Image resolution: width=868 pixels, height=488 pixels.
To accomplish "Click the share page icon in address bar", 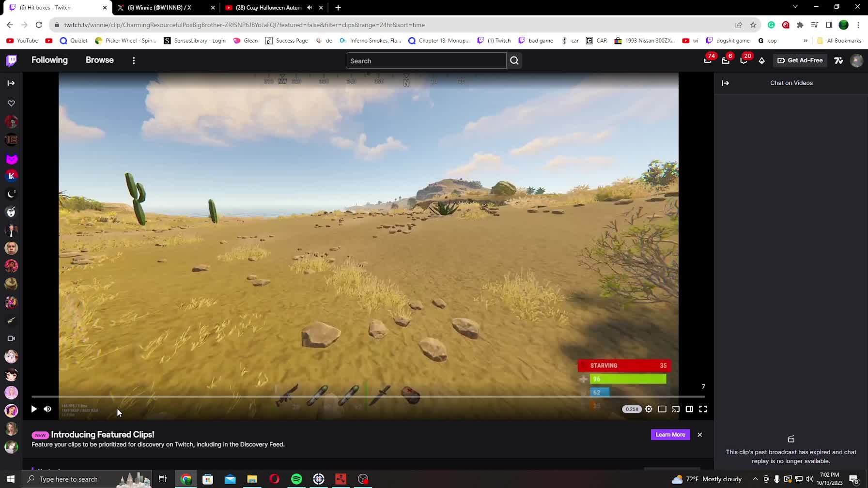I will [739, 25].
